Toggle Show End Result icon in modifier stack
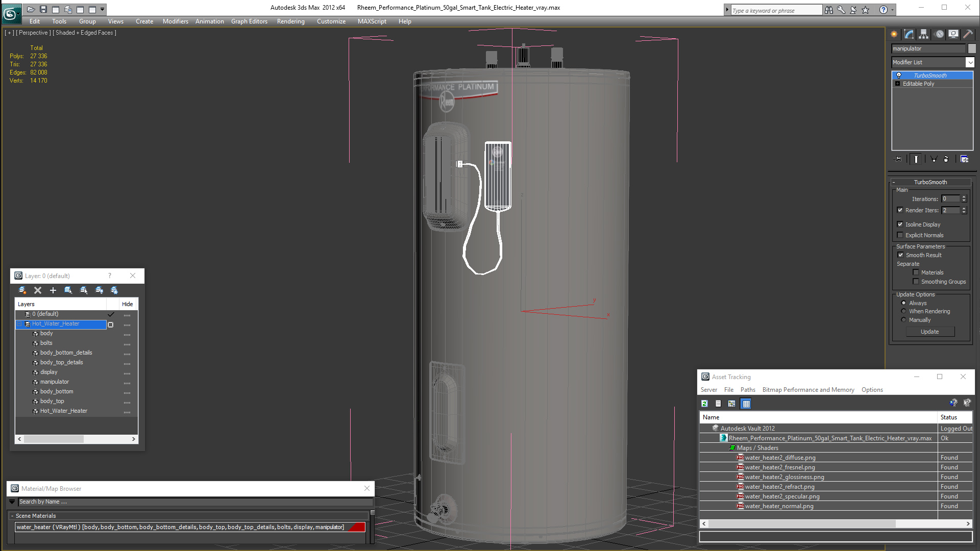Image resolution: width=980 pixels, height=551 pixels. click(x=916, y=159)
